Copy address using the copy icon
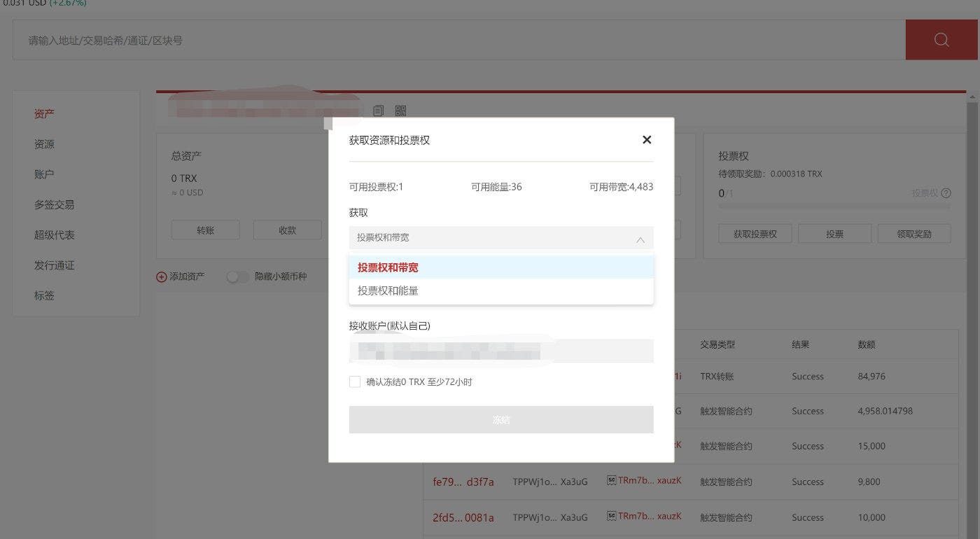Viewport: 980px width, 539px height. click(x=379, y=111)
